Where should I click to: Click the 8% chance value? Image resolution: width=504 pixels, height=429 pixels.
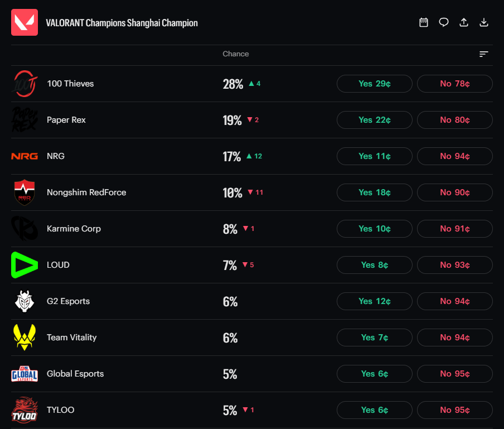230,229
